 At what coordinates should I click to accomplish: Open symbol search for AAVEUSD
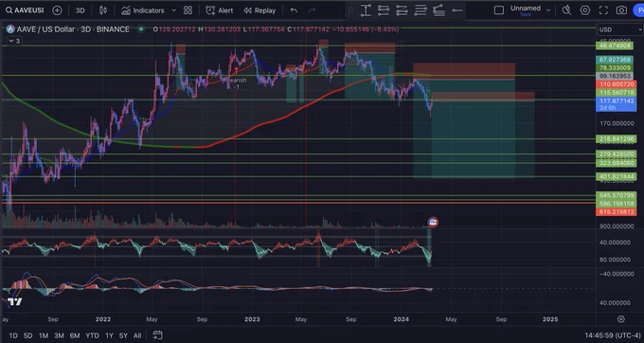[x=25, y=10]
